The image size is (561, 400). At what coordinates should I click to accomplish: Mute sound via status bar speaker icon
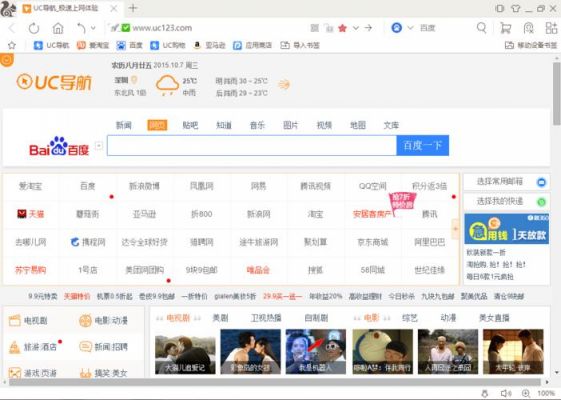pos(505,393)
